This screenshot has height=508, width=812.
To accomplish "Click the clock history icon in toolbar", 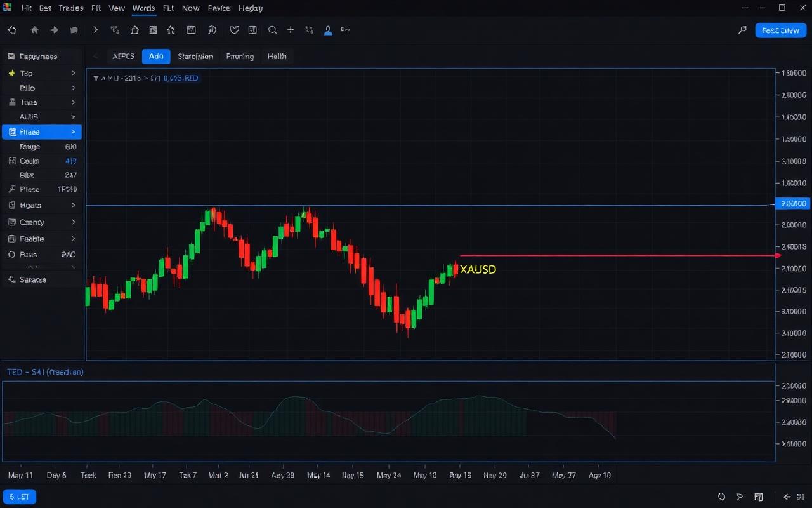I will (x=212, y=30).
